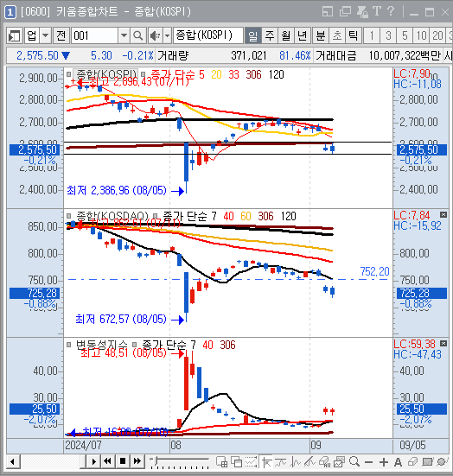This screenshot has height=476, width=453.
Task: Click the screen layout icon in title bar
Action: (x=328, y=12)
